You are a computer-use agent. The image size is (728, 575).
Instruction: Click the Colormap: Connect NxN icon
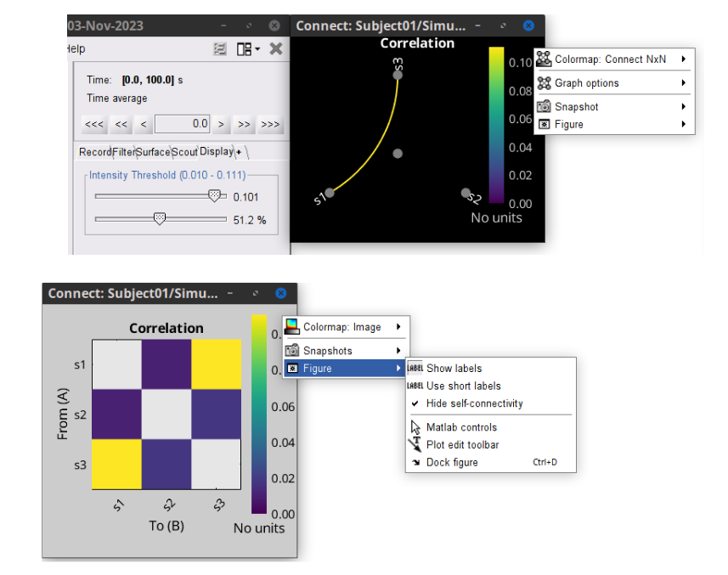pyautogui.click(x=544, y=59)
